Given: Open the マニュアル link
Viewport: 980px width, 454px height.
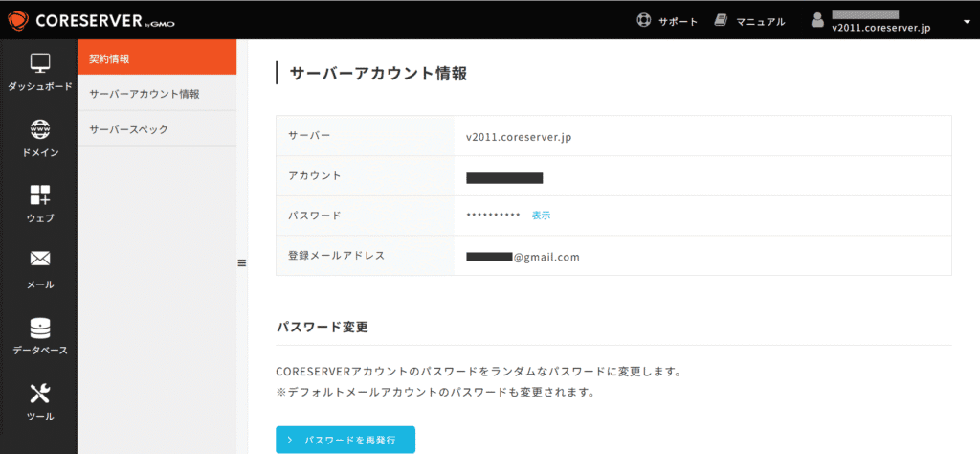Looking at the screenshot, I should click(761, 21).
